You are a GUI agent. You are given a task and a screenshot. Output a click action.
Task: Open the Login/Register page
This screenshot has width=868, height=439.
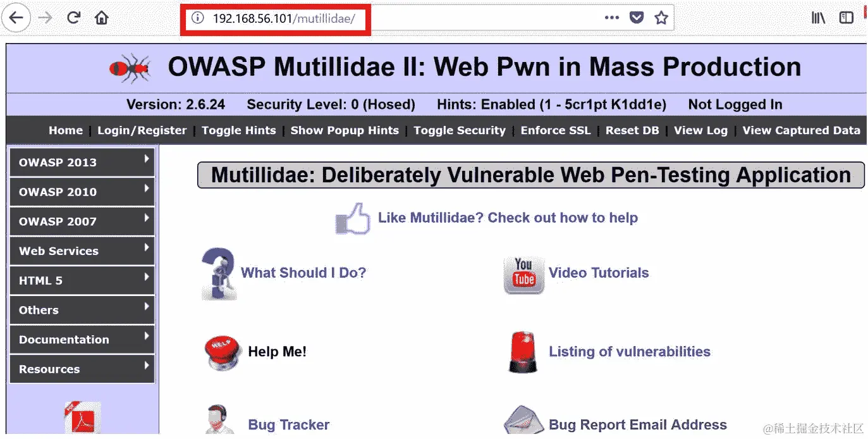point(142,130)
